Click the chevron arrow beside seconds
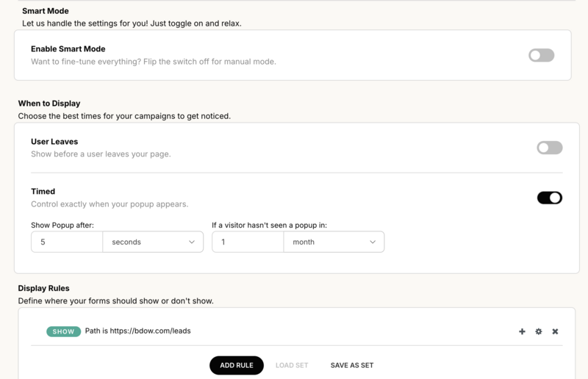The height and width of the screenshot is (379, 588). (x=192, y=242)
